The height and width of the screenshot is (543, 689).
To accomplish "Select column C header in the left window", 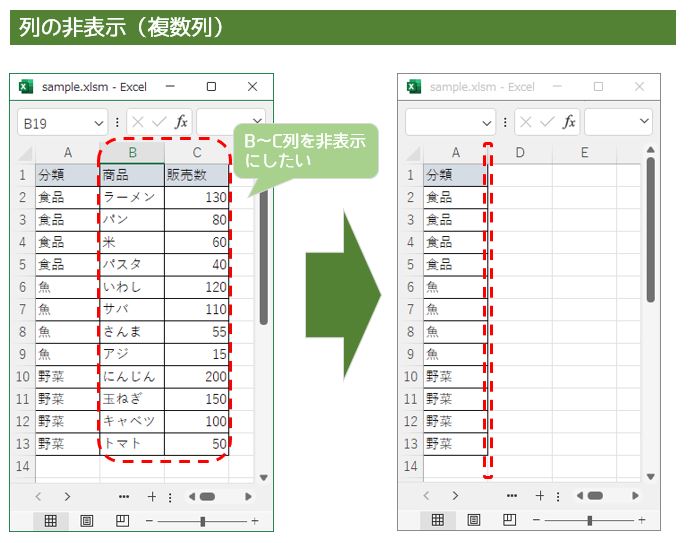I will point(197,153).
